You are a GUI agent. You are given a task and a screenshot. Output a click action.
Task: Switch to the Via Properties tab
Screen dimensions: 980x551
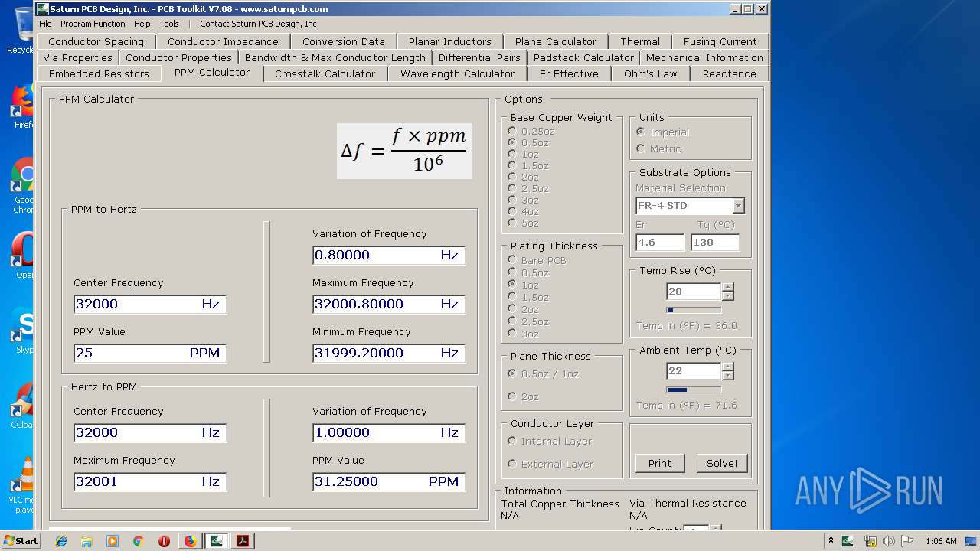coord(77,57)
